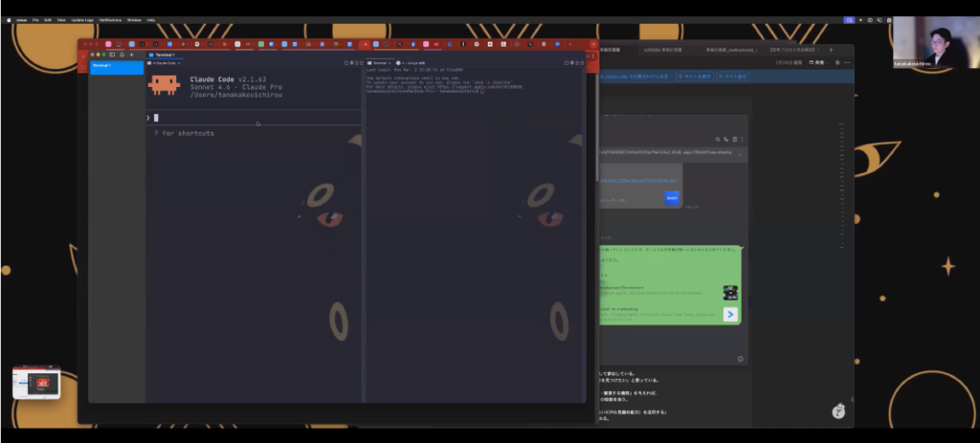This screenshot has height=443, width=980.
Task: Click the blue arrow icon in green message
Action: (x=730, y=314)
